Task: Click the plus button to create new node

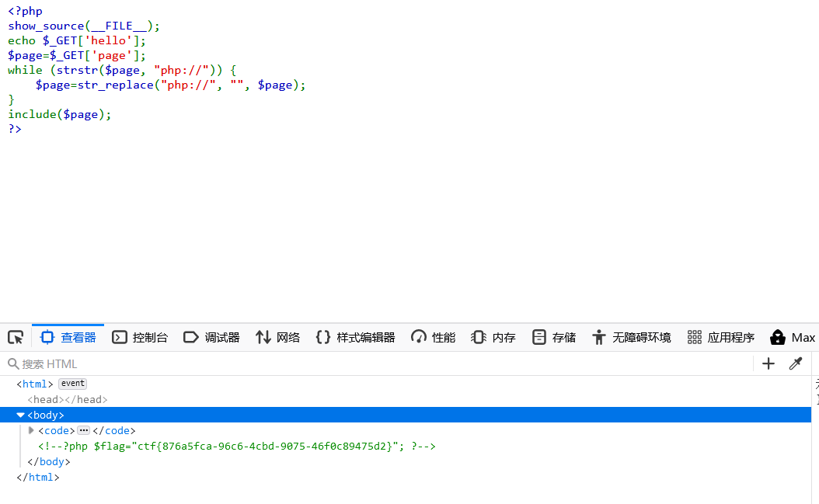Action: 768,364
